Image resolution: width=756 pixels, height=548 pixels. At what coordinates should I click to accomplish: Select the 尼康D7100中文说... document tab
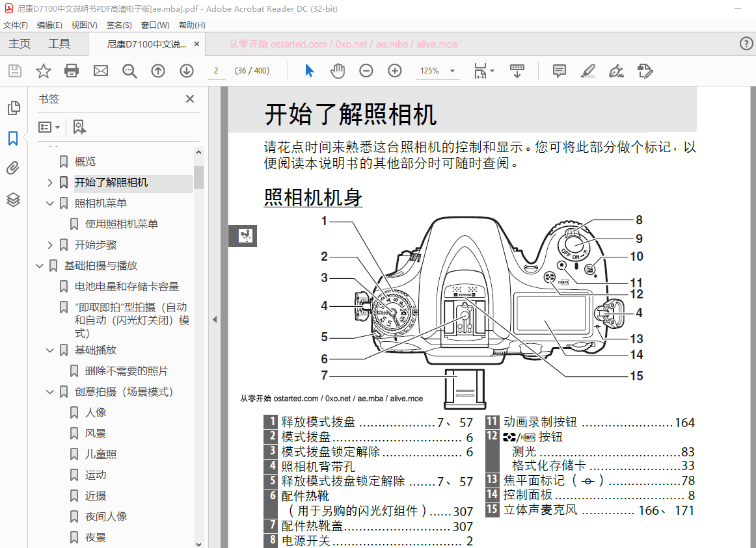click(x=146, y=44)
